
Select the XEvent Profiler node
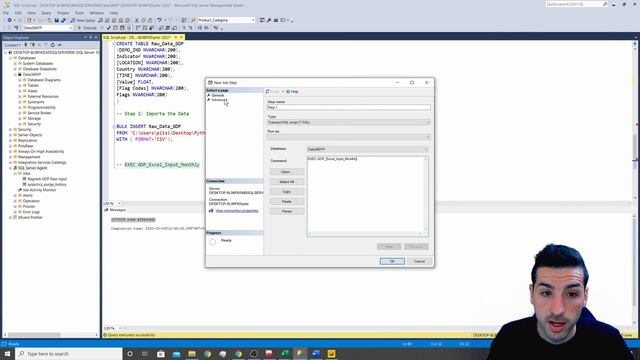(x=30, y=218)
